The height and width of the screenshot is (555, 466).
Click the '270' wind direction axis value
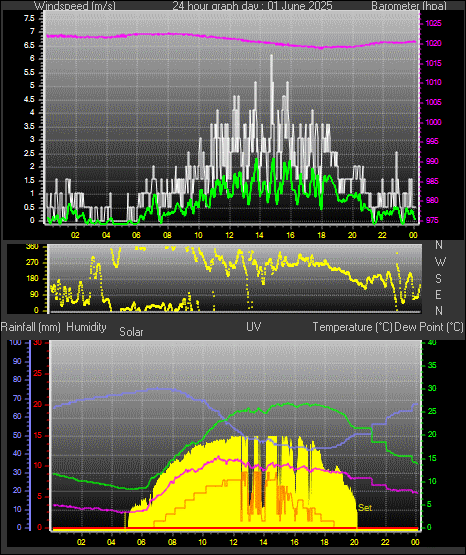[x=32, y=263]
